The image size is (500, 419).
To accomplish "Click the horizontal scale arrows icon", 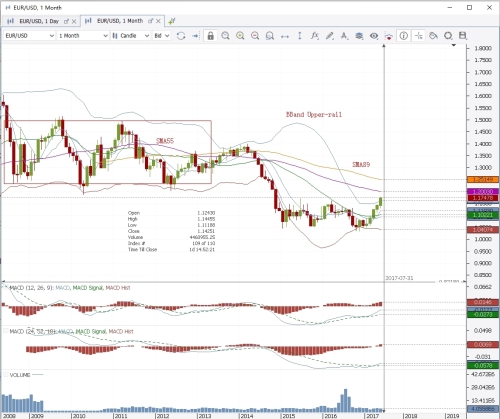I will pyautogui.click(x=285, y=36).
